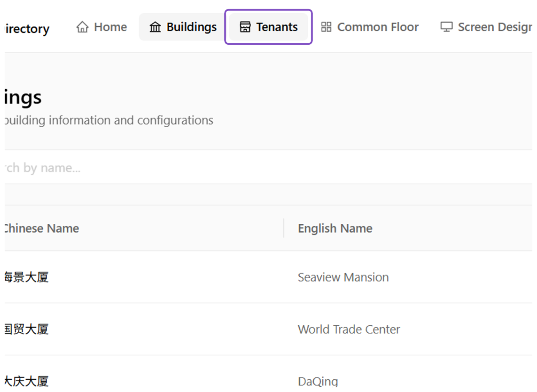
Task: Click the 海景大厦 Chinese name cell
Action: [27, 277]
